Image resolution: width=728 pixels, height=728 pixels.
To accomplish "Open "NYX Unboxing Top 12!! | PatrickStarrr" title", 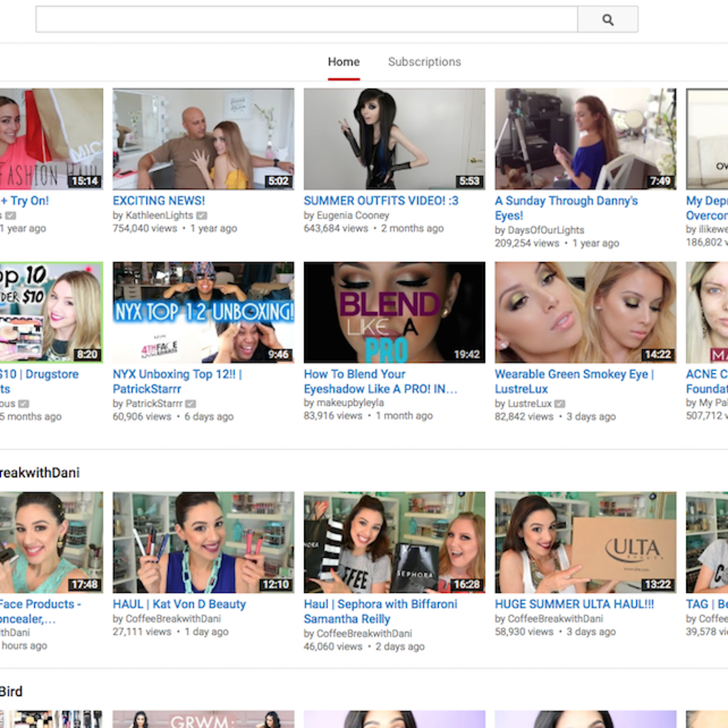I will pos(177,381).
